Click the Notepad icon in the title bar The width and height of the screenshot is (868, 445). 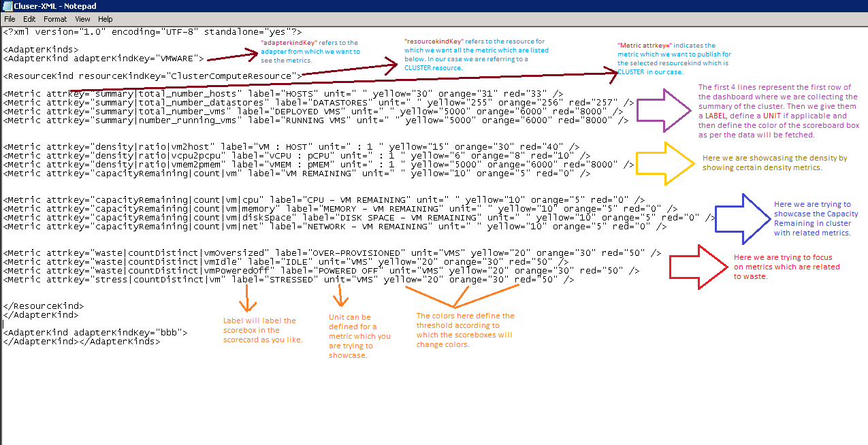7,6
